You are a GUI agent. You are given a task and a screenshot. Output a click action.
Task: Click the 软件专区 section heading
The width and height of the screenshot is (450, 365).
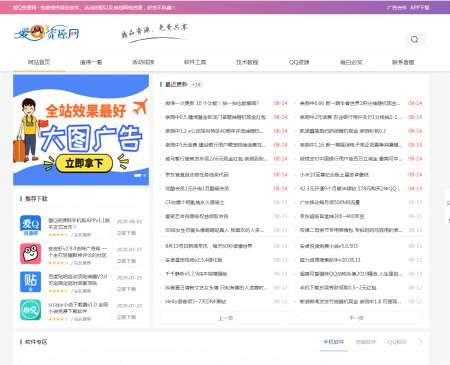tap(36, 342)
